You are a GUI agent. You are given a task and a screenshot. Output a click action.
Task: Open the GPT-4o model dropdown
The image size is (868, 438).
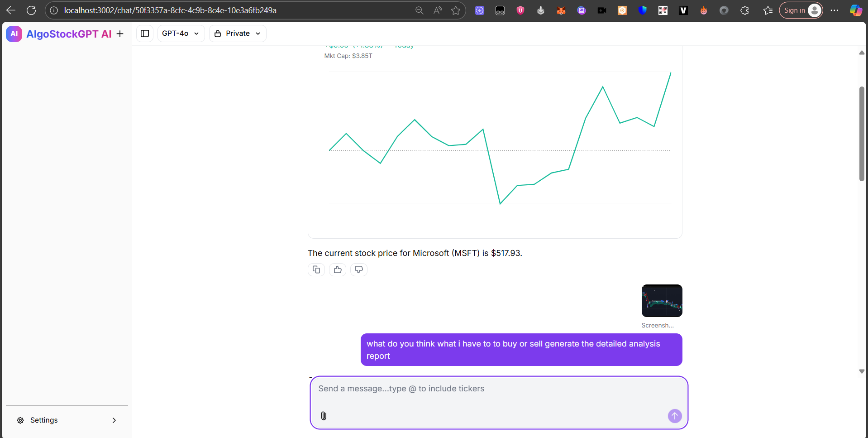click(181, 34)
